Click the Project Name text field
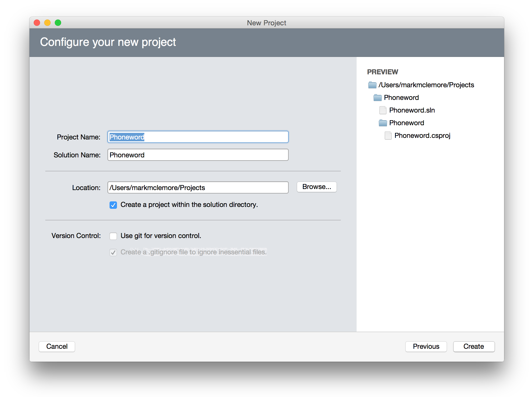532x397 pixels. click(198, 137)
